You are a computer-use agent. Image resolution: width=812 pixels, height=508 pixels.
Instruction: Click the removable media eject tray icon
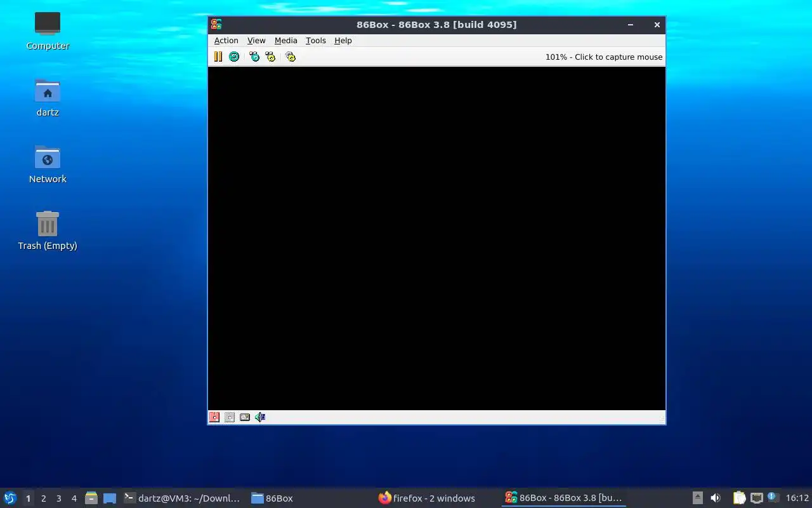(x=697, y=498)
